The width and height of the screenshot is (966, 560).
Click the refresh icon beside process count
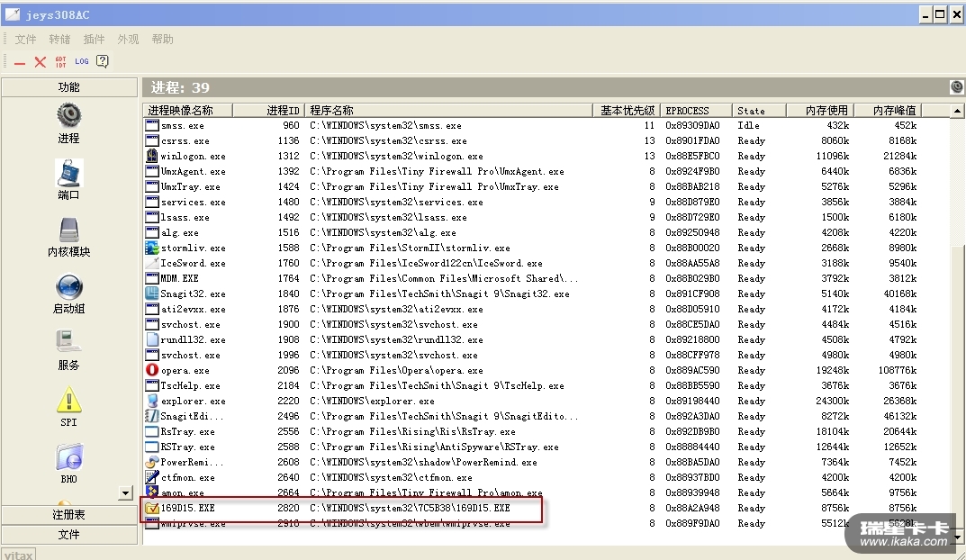click(x=956, y=87)
